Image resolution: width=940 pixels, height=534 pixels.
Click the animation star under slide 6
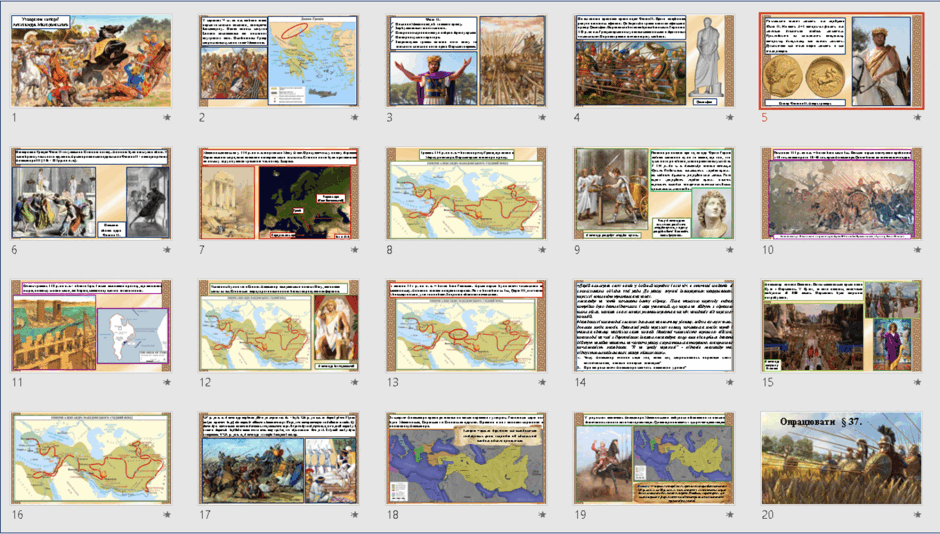coord(167,250)
